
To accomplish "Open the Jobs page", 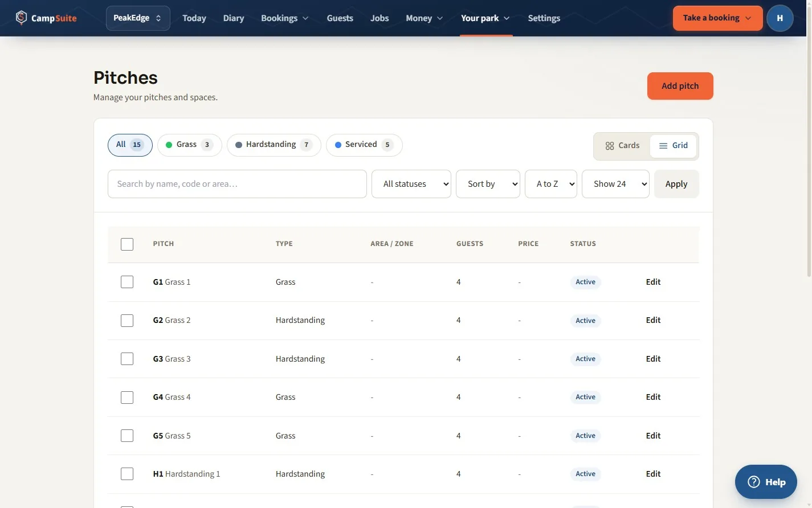I will [x=380, y=18].
